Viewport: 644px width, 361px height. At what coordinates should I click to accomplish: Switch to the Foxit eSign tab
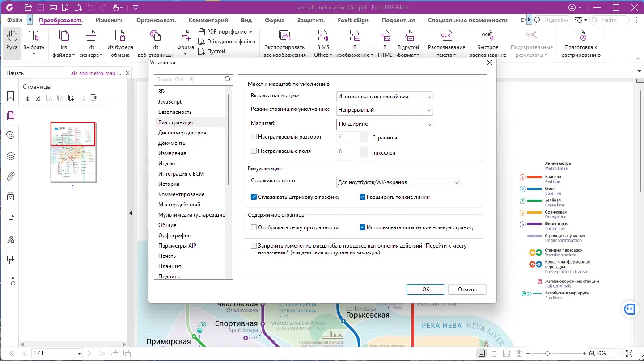point(353,20)
